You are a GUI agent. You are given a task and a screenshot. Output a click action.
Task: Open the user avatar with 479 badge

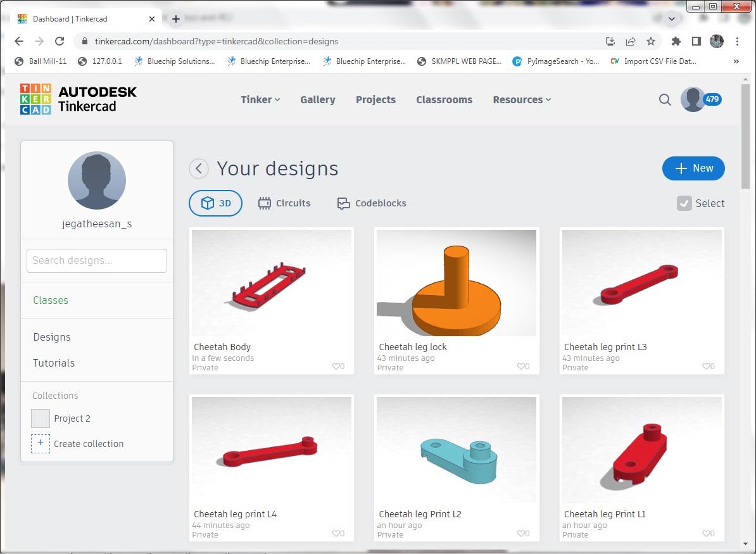click(700, 99)
